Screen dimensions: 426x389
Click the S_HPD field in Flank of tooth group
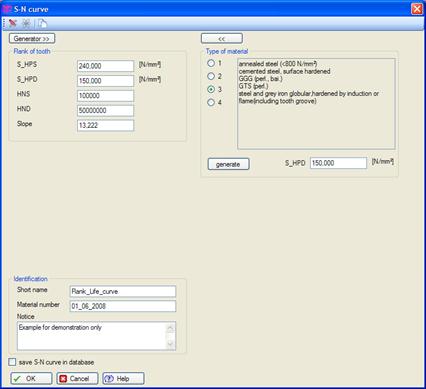pos(105,81)
